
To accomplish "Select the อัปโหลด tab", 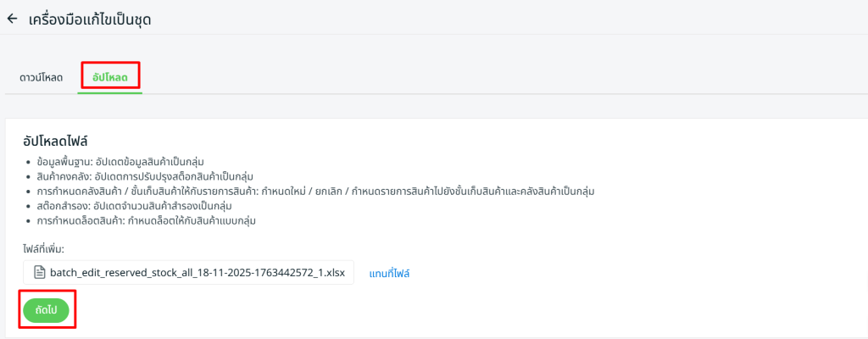I will coord(110,77).
